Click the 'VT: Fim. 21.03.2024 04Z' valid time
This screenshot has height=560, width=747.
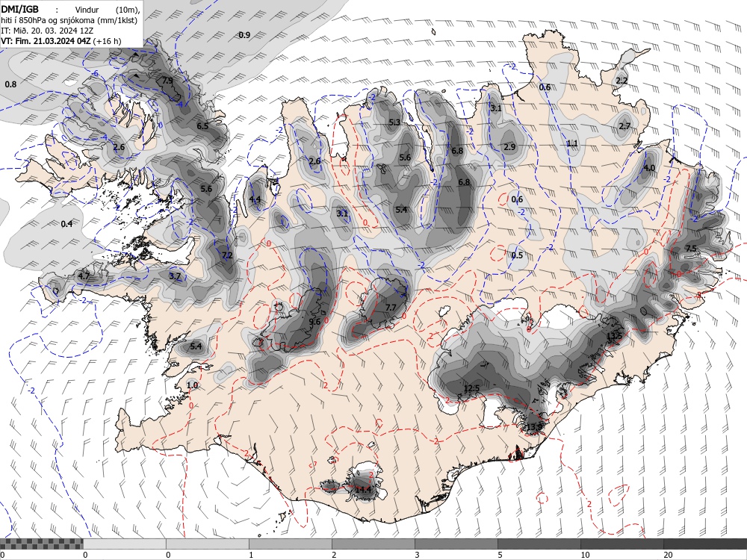click(x=46, y=41)
